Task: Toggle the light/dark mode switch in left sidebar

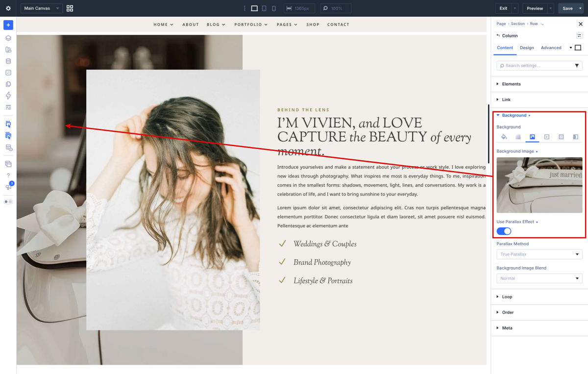Action: tap(8, 201)
